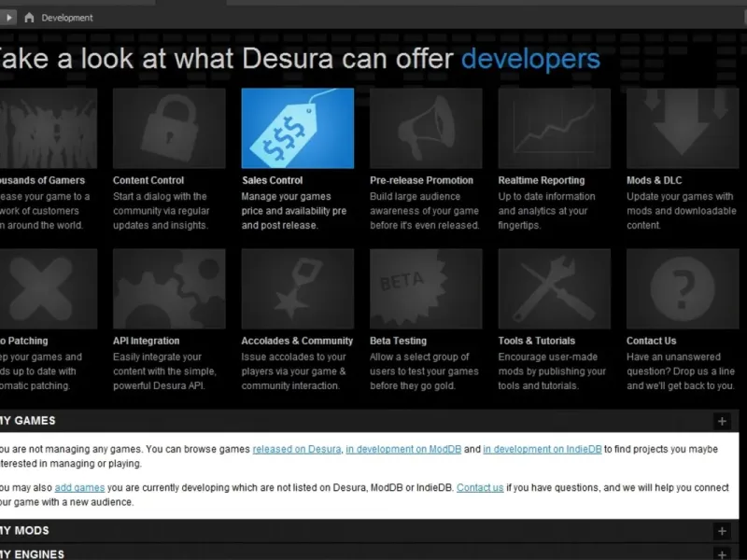Viewport: 747px width, 560px height.
Task: Click the 'Contact us' link in My Games text
Action: coord(480,487)
